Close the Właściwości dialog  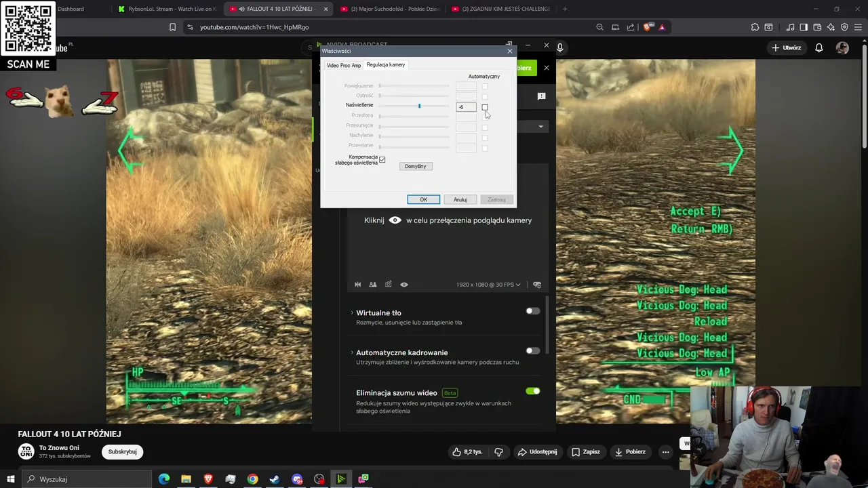tap(510, 51)
